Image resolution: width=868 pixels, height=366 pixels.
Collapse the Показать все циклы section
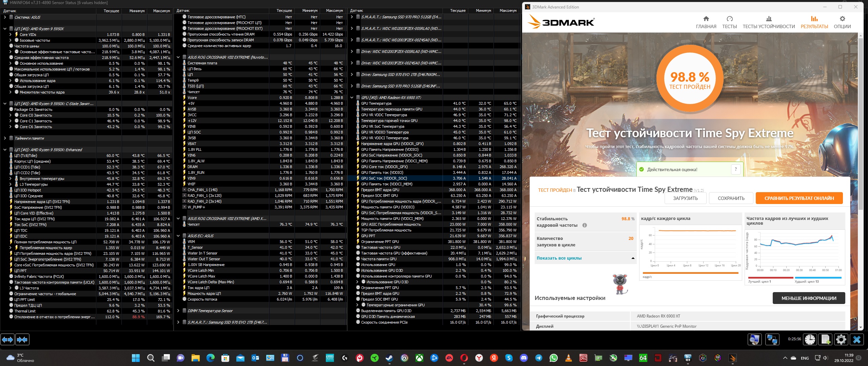click(x=633, y=258)
